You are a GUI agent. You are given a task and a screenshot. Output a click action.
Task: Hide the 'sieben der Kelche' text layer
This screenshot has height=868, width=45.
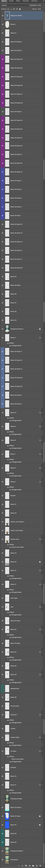coord(2,16)
